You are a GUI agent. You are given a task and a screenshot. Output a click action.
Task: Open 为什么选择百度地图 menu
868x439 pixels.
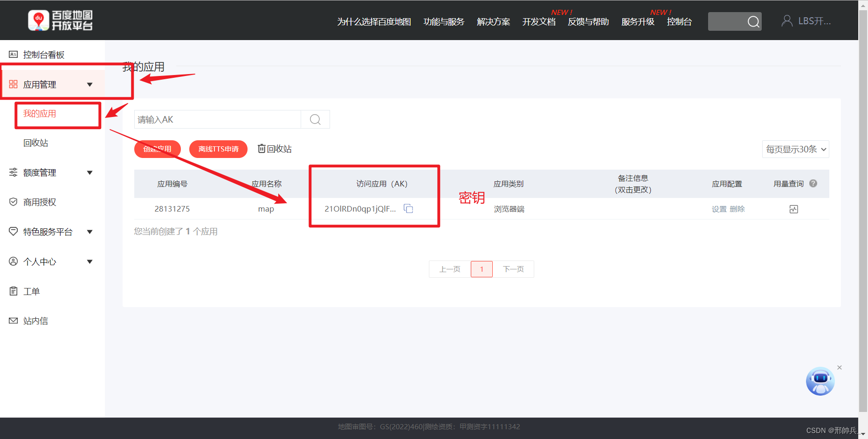374,21
